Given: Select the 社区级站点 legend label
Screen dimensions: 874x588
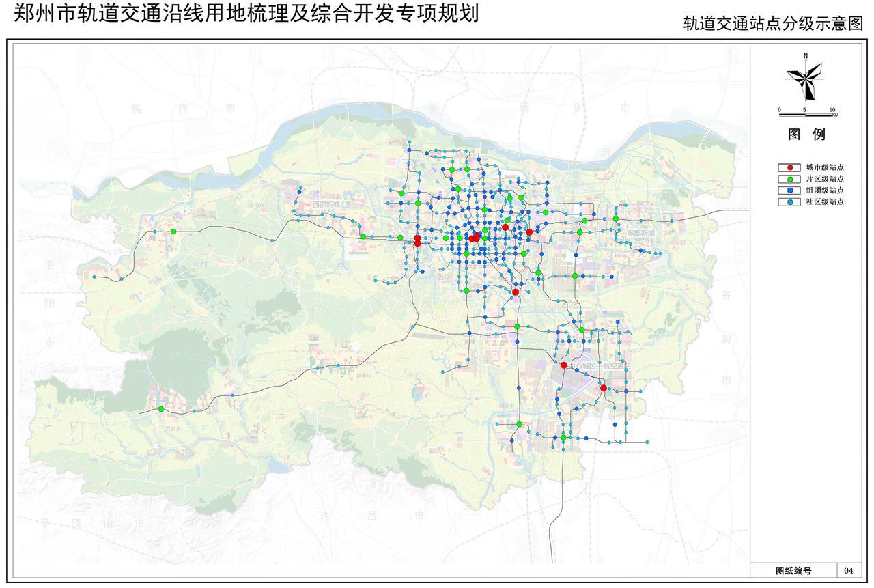Looking at the screenshot, I should coord(824,202).
